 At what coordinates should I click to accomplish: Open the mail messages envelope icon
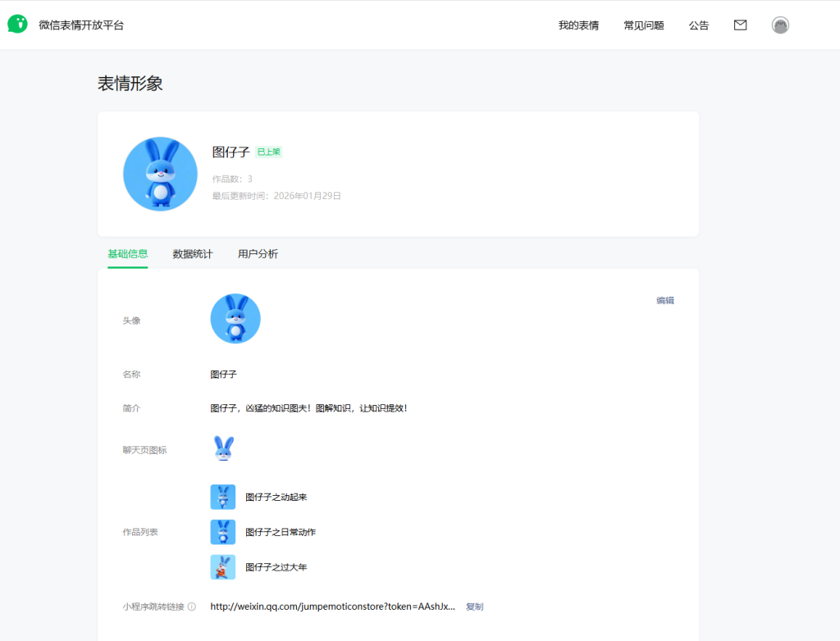(x=740, y=25)
